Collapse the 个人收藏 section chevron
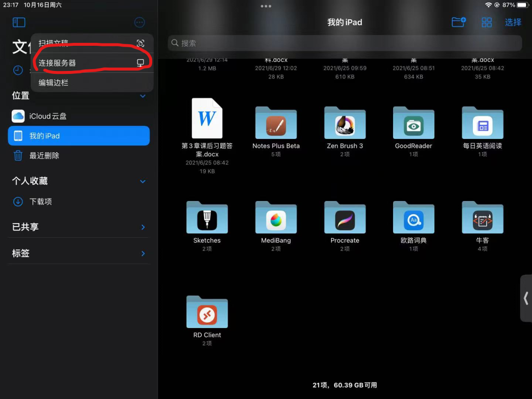This screenshot has width=532, height=399. point(143,181)
